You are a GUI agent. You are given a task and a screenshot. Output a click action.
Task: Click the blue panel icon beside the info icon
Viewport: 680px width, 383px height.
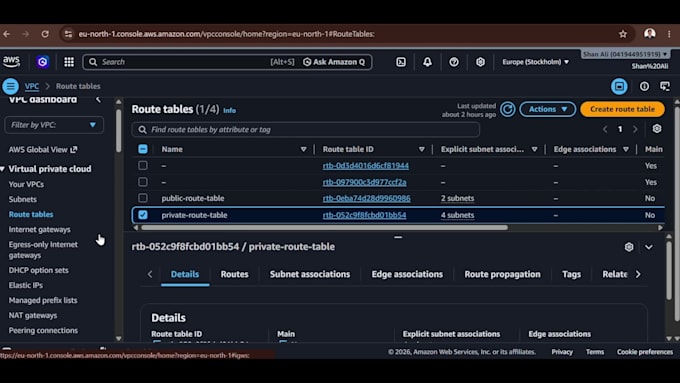[x=619, y=86]
